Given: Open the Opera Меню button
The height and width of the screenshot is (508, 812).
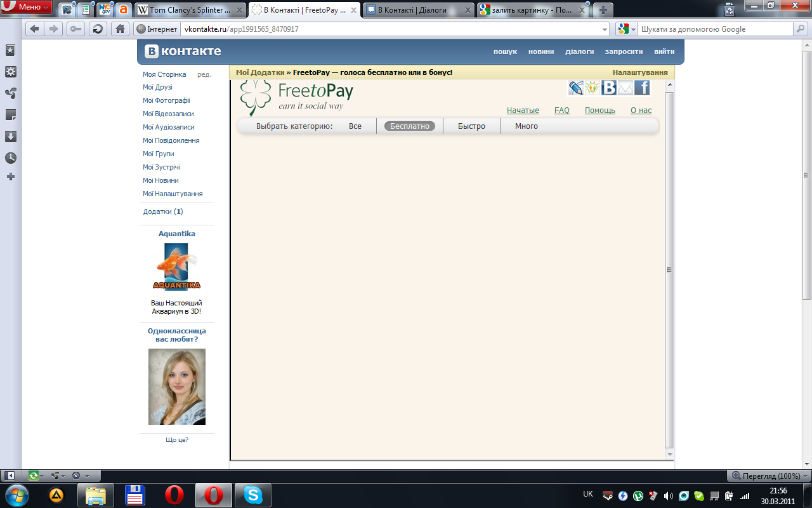Looking at the screenshot, I should click(27, 7).
